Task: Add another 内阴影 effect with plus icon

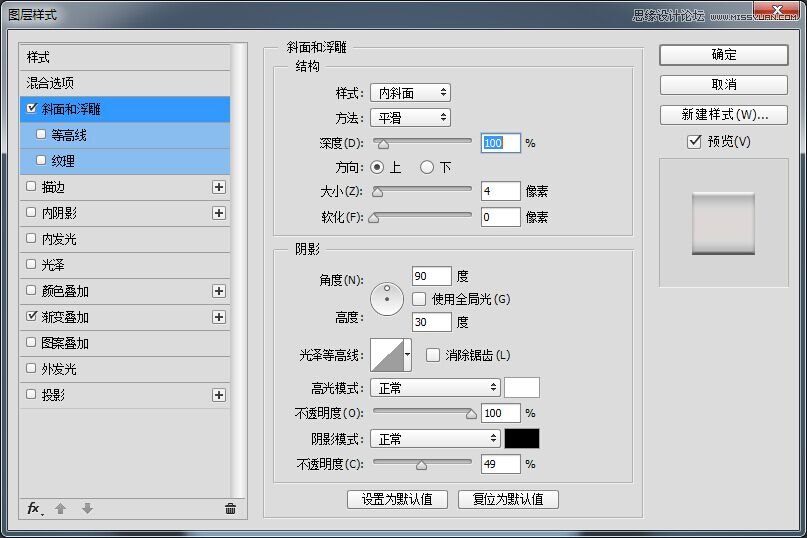Action: tap(219, 213)
